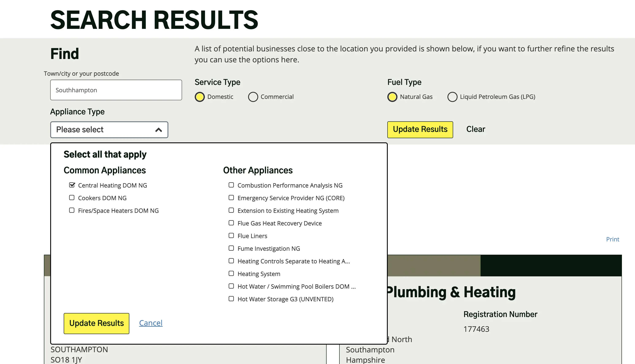This screenshot has width=635, height=364.
Task: Enable Combustion Performance Analysis NG
Action: coord(231,185)
